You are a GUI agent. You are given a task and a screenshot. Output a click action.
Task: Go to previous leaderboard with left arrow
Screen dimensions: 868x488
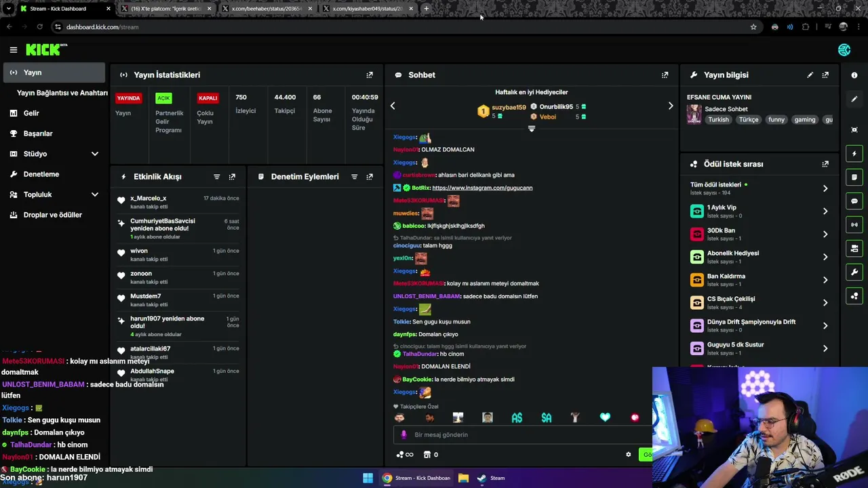[393, 106]
